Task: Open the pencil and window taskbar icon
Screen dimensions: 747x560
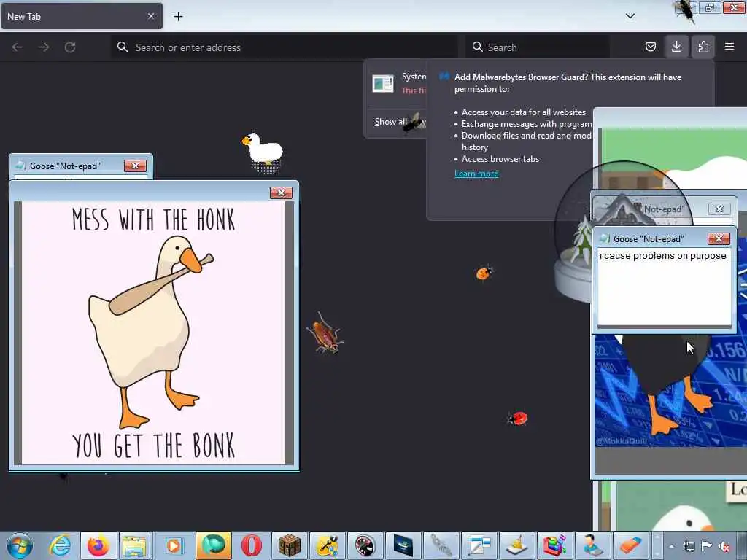Action: (x=479, y=545)
